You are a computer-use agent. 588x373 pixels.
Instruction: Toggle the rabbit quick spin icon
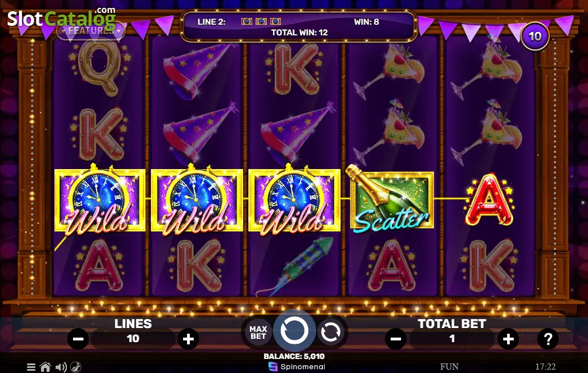click(x=76, y=367)
